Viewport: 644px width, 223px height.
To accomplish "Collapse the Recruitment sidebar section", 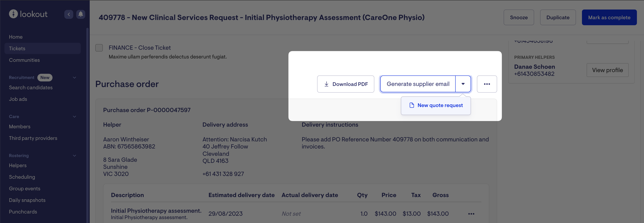I will [74, 78].
